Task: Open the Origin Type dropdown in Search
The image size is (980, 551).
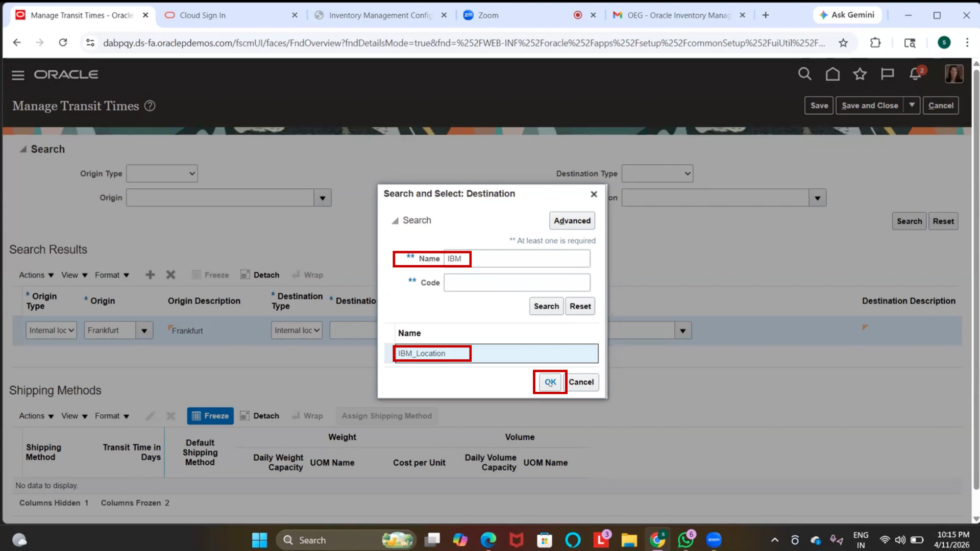Action: [x=162, y=173]
